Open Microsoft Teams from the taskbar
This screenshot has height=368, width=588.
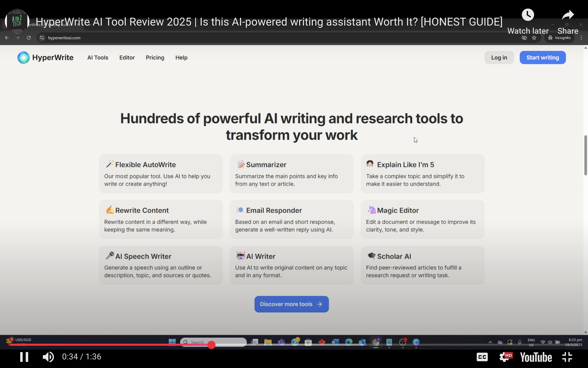[x=281, y=342]
